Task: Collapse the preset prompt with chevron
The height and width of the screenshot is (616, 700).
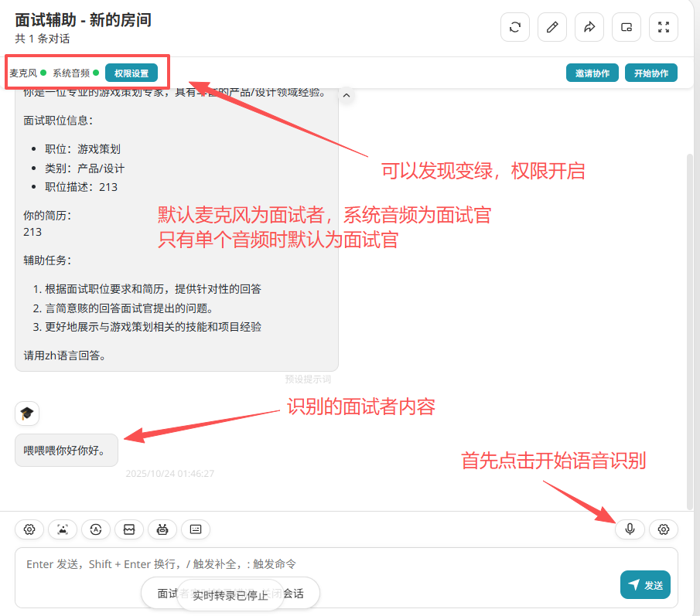Action: 347,94
